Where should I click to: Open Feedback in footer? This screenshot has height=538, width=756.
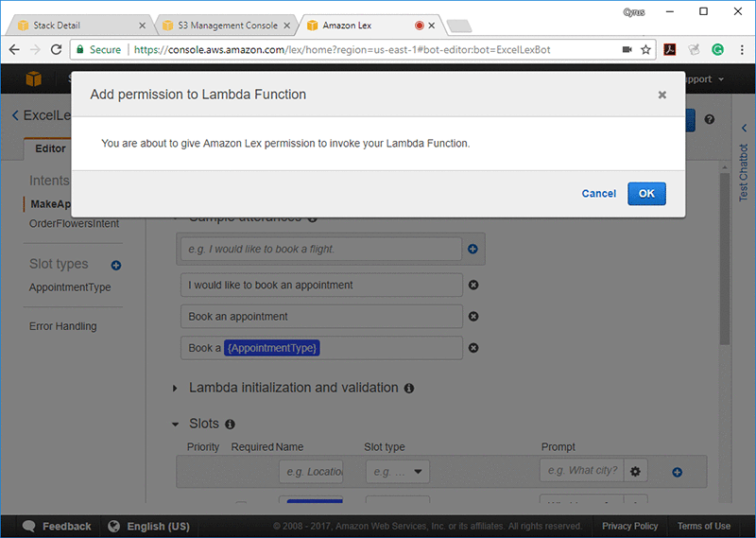pyautogui.click(x=57, y=527)
